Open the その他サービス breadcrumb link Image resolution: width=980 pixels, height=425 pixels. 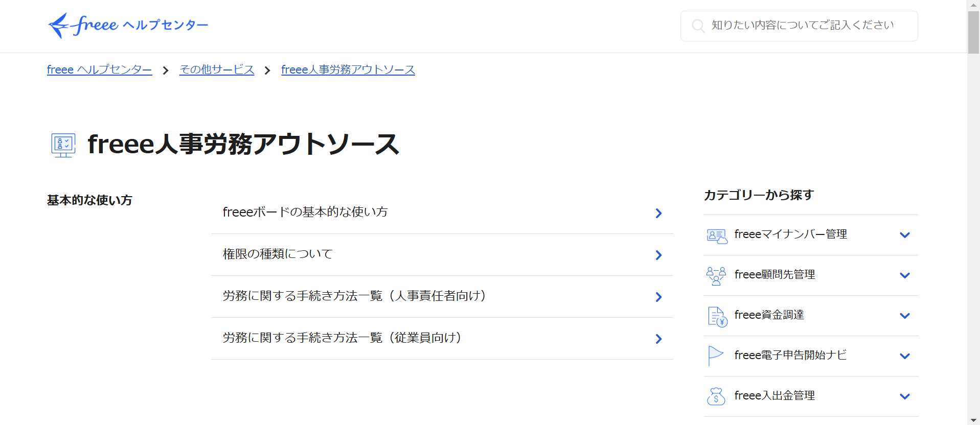pyautogui.click(x=217, y=69)
